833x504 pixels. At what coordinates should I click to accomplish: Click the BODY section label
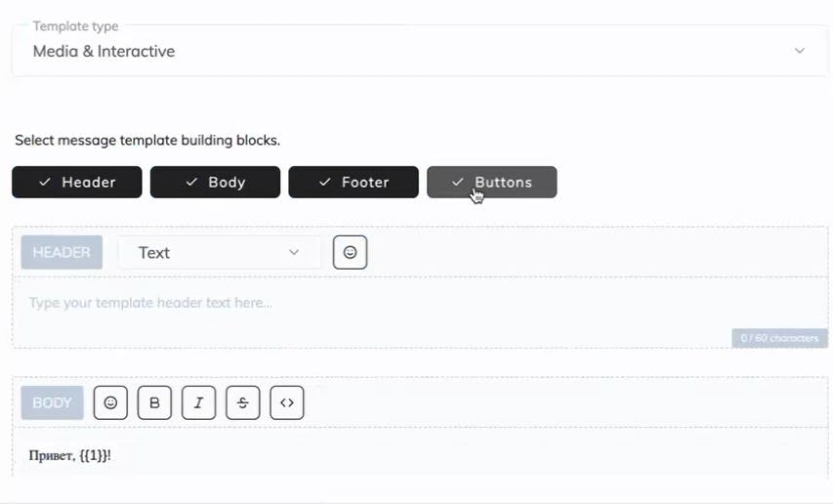[53, 402]
